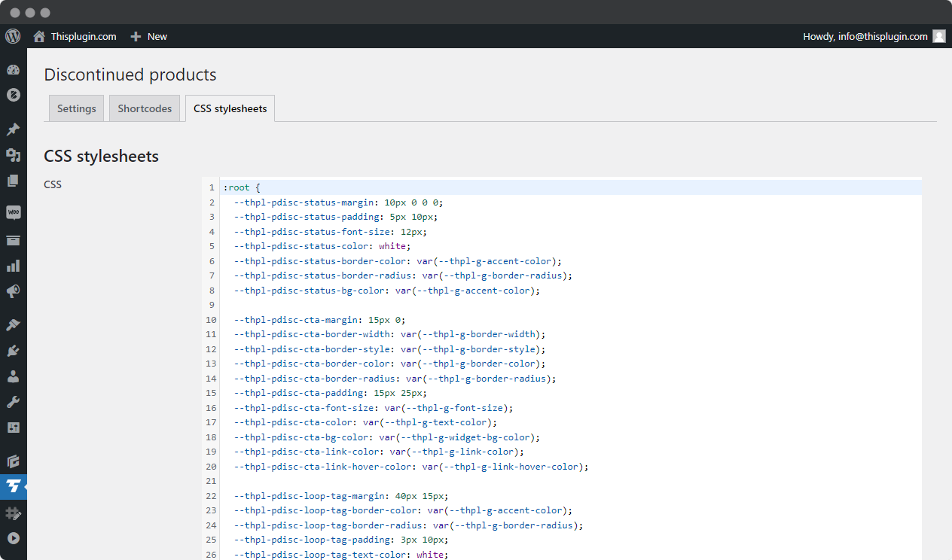The image size is (952, 560).
Task: Open the Tools wrench icon
Action: [13, 402]
